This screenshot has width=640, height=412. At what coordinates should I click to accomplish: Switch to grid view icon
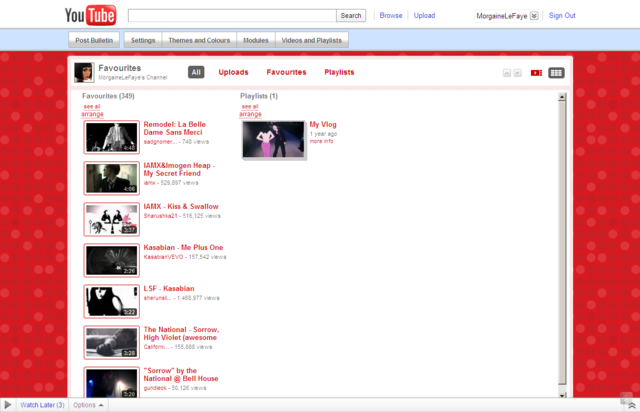click(x=556, y=73)
